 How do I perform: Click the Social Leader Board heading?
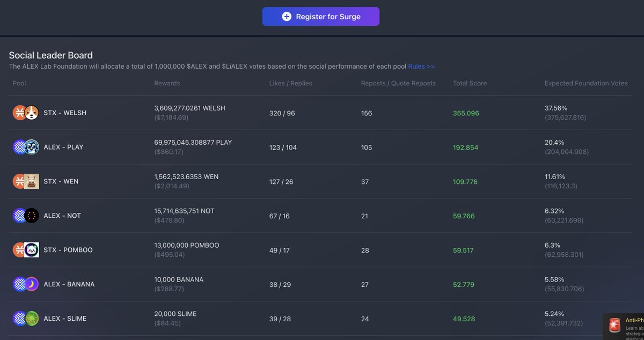click(x=51, y=55)
